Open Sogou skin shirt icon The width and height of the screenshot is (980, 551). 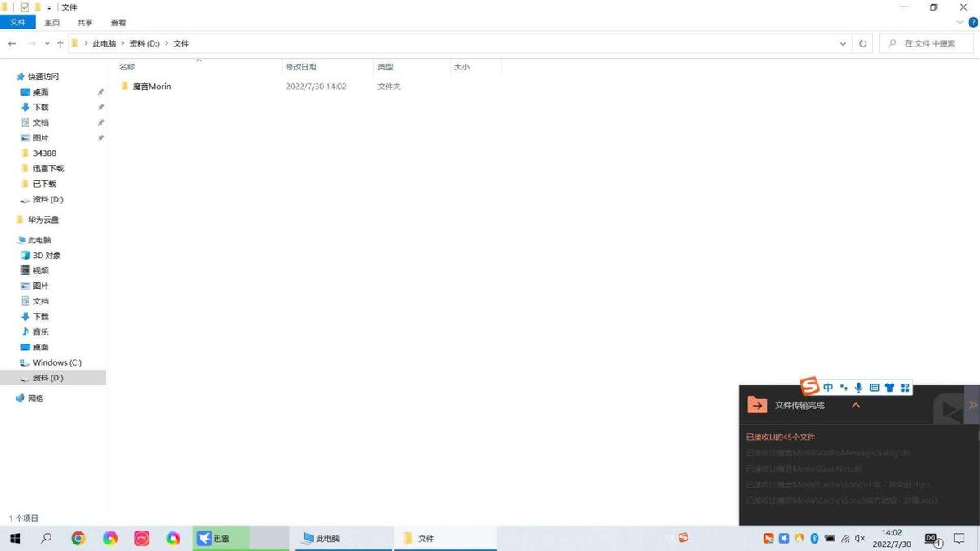[x=889, y=388]
